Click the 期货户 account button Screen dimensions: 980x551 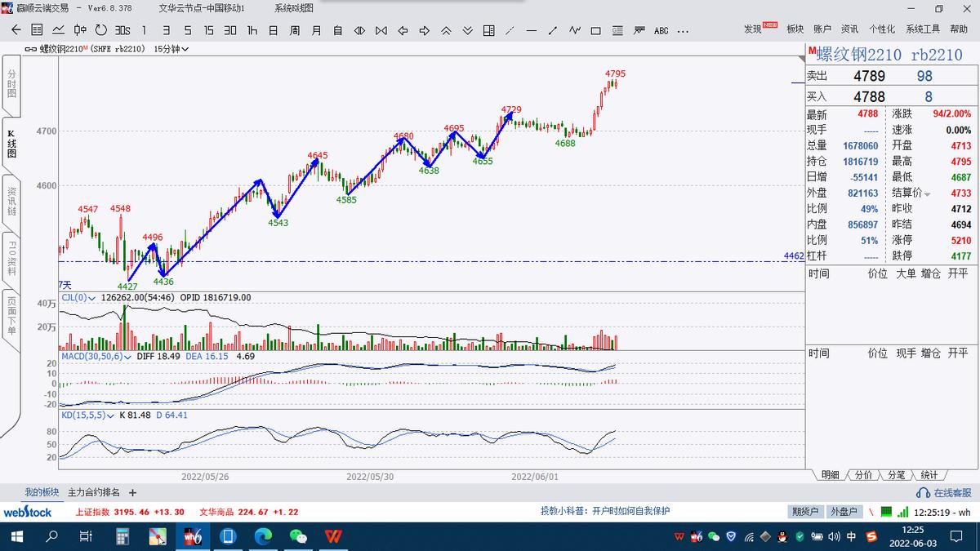805,512
